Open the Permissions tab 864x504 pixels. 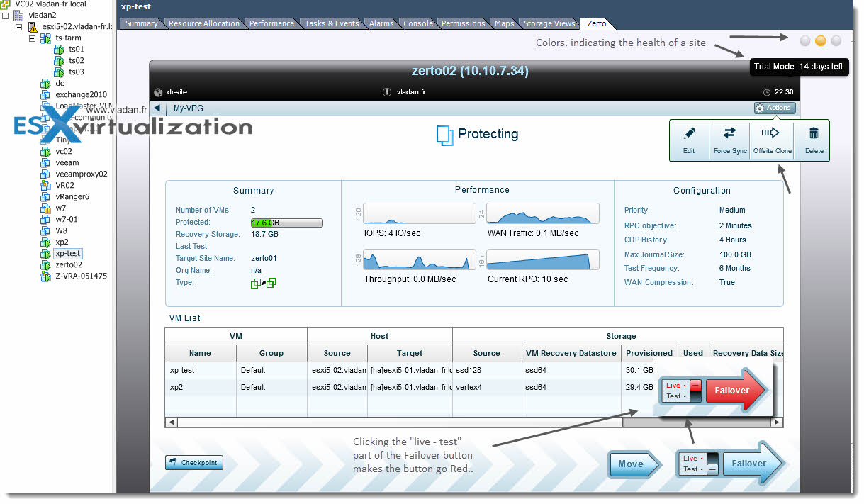click(463, 23)
